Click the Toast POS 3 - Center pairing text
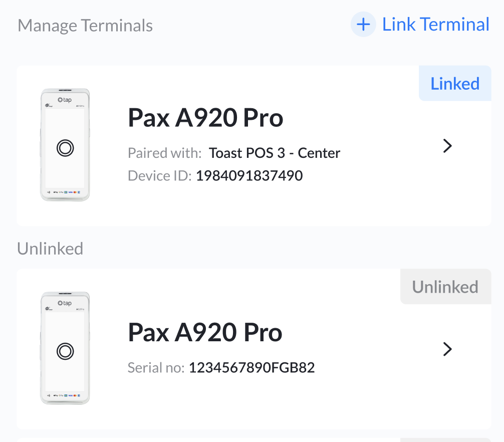The width and height of the screenshot is (504, 442). [275, 153]
